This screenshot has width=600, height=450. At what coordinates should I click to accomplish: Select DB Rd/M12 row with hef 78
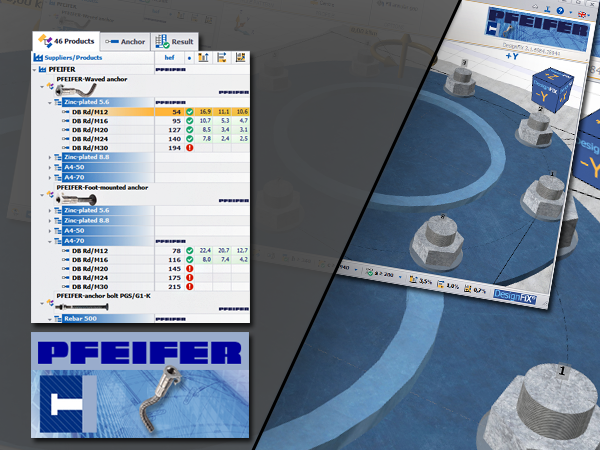155,251
